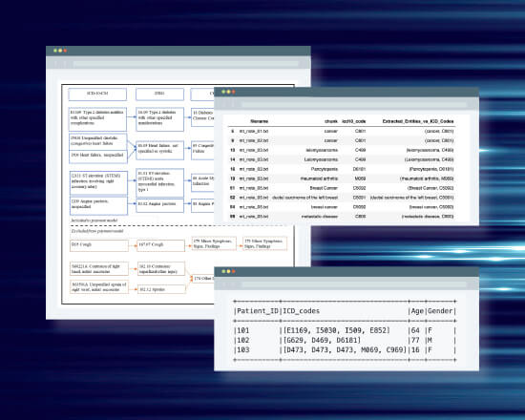The width and height of the screenshot is (525, 420).
Task: Select the code list [E1169, I5030, I509, E852]
Action: click(x=337, y=330)
